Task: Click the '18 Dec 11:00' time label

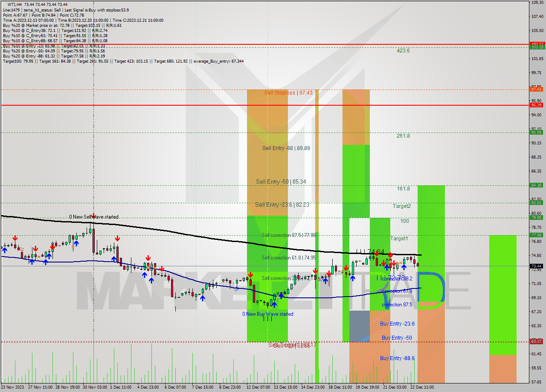Action: (340, 387)
